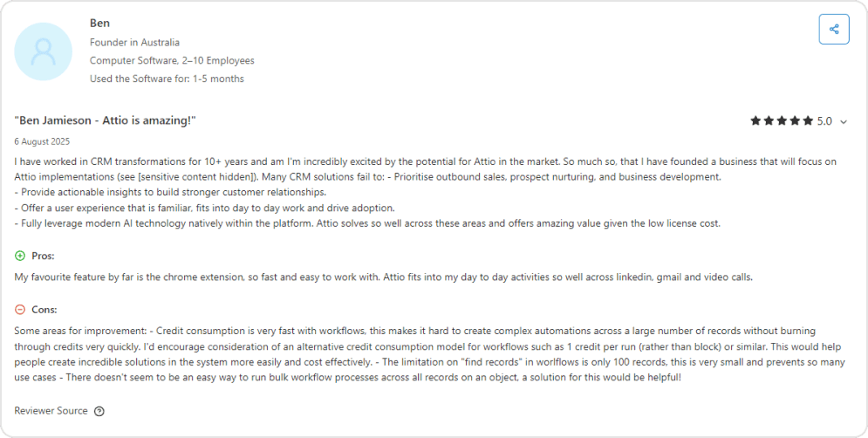Click the Pros heading
Viewport: 868px width, 438px height.
(x=44, y=256)
